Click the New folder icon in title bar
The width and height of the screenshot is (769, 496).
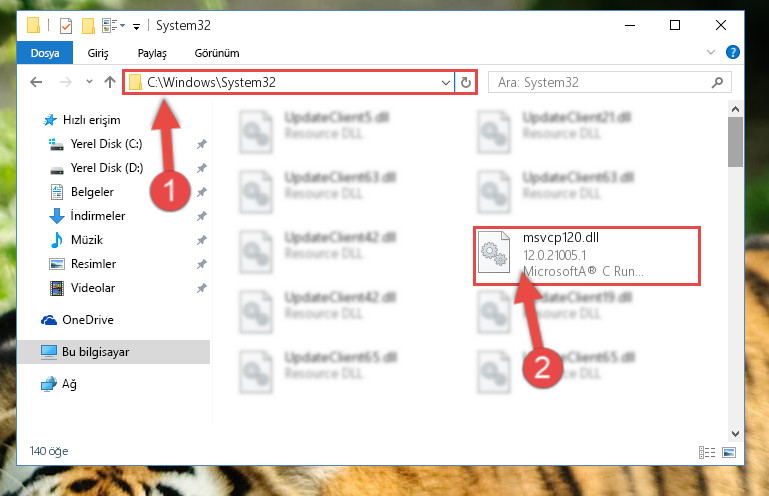click(88, 26)
